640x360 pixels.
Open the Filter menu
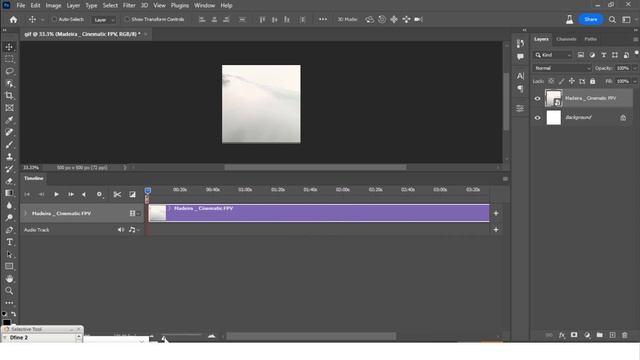click(x=129, y=5)
